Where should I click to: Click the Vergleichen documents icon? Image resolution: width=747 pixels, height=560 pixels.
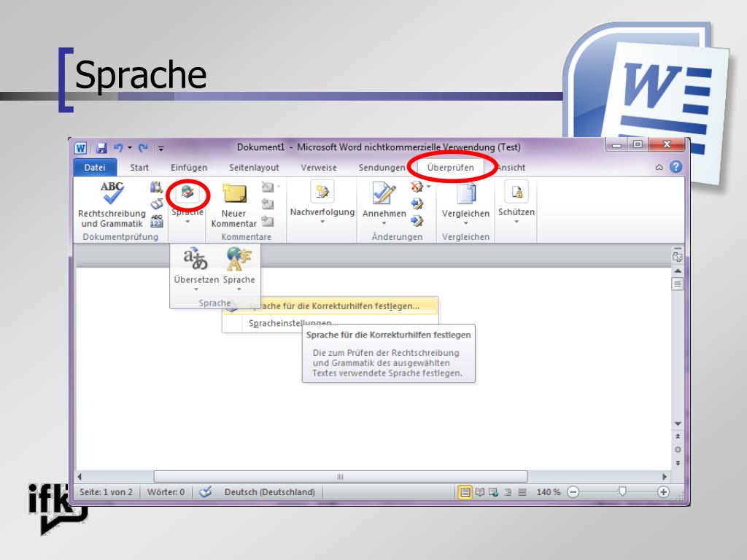click(466, 193)
